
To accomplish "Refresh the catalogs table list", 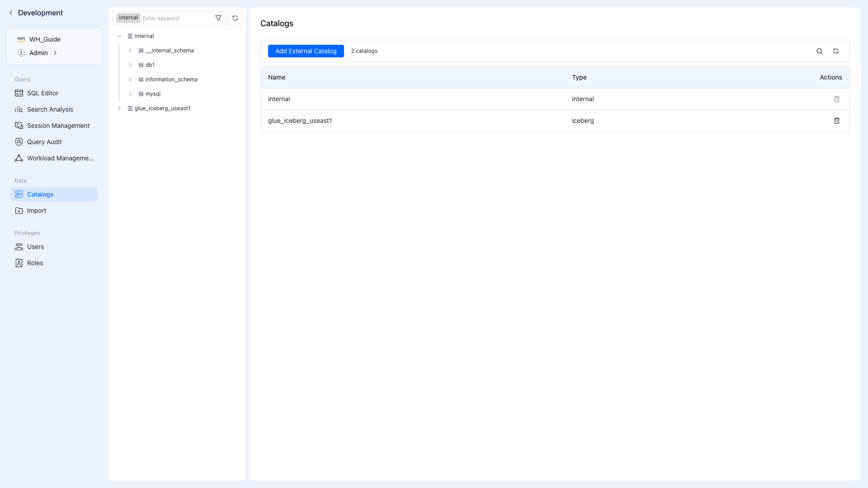I will click(836, 51).
